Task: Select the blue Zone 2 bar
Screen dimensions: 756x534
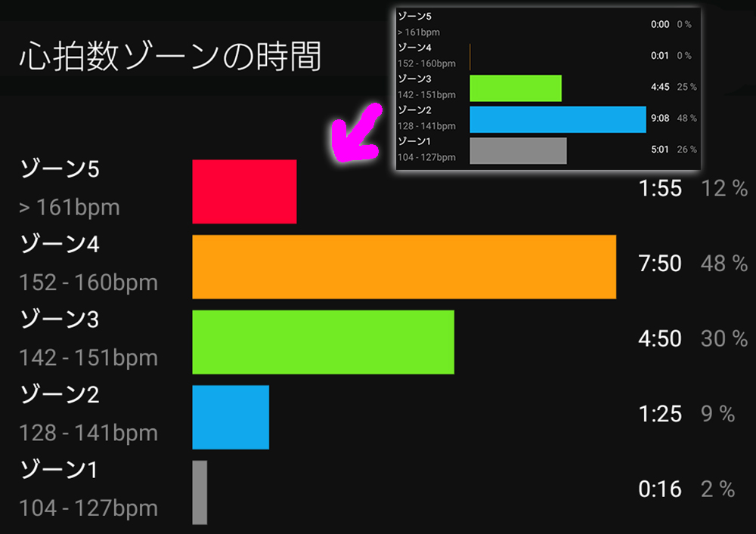Action: pyautogui.click(x=231, y=417)
